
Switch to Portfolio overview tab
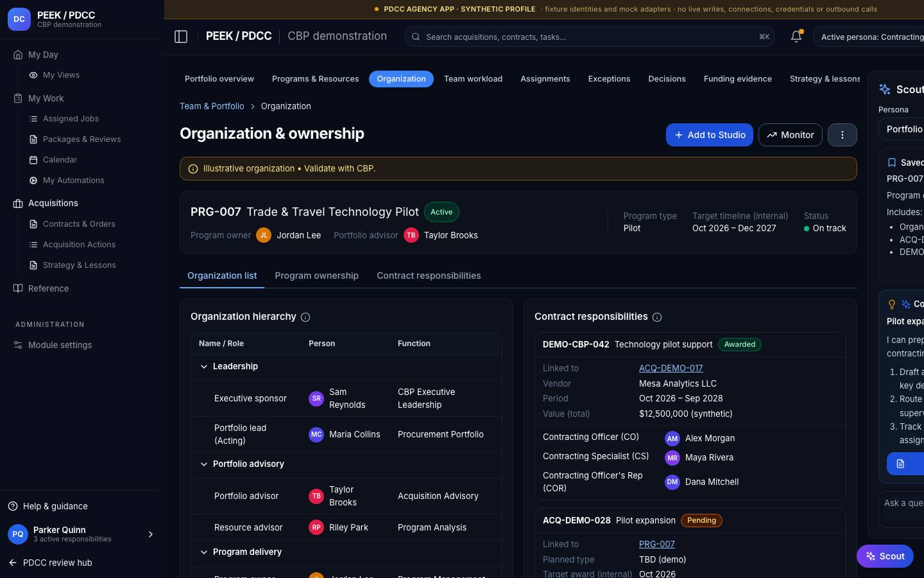coord(219,79)
